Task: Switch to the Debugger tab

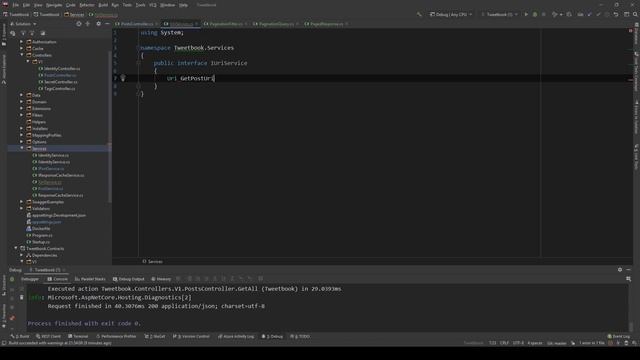Action: click(30, 279)
